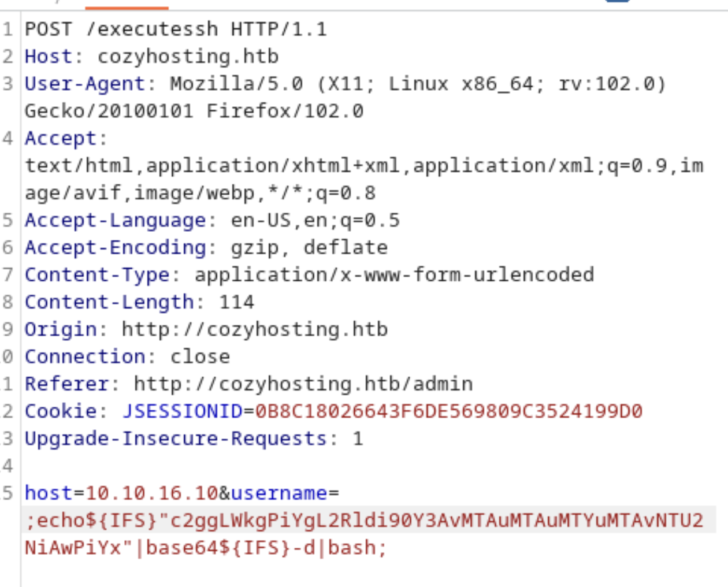Click the Referer header name
This screenshot has width=728, height=587.
tap(66, 384)
